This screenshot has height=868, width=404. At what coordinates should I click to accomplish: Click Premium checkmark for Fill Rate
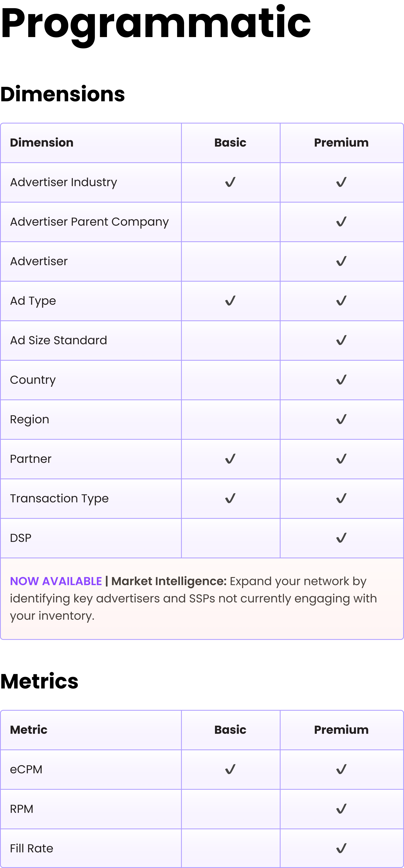[x=341, y=848]
